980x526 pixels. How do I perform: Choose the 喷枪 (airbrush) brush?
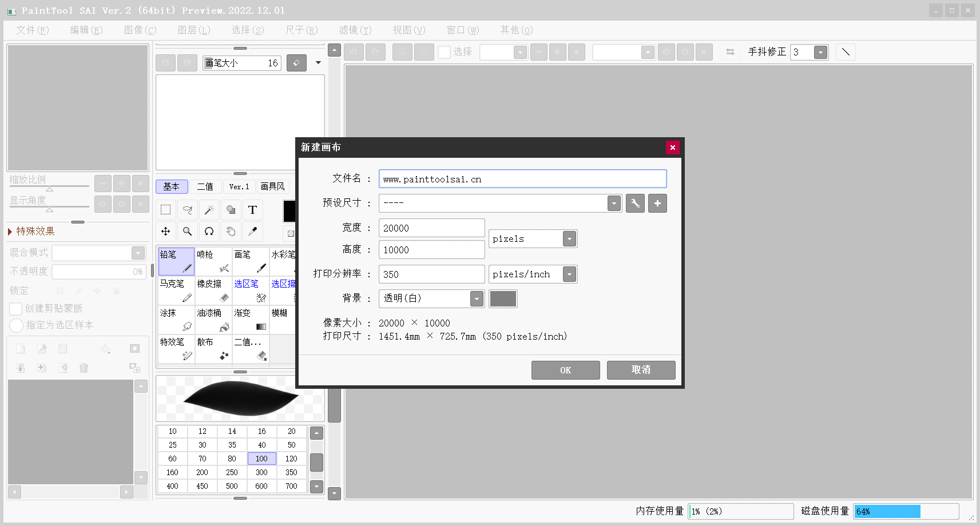point(213,261)
